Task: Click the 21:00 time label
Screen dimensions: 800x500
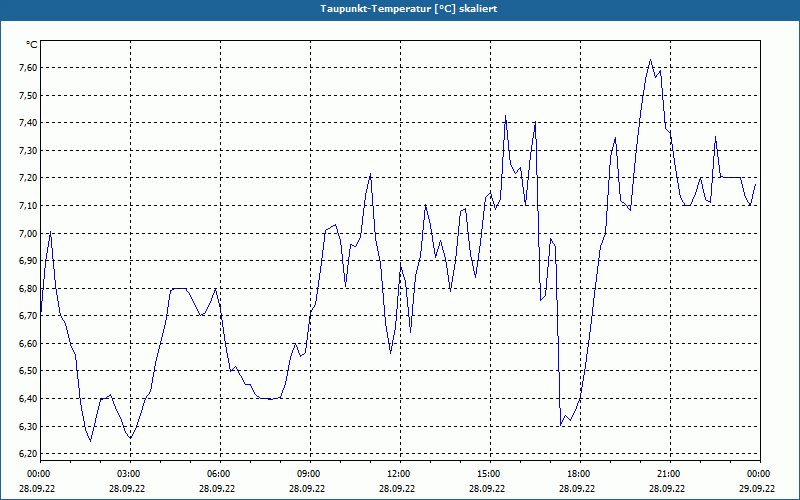Action: (670, 474)
